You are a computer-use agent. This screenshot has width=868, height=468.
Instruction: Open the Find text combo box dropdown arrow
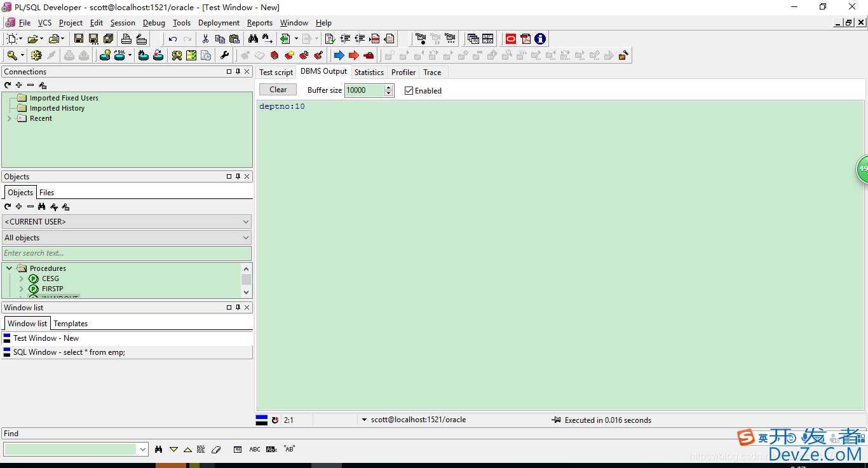tap(142, 450)
